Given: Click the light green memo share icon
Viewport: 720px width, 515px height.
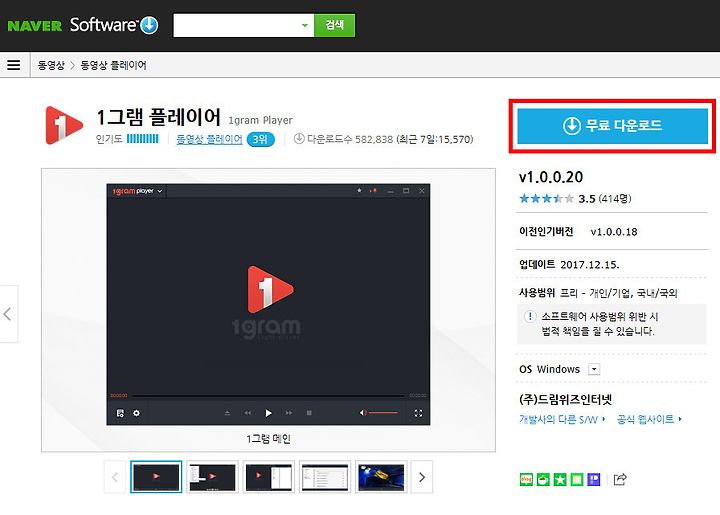Looking at the screenshot, I should (577, 480).
